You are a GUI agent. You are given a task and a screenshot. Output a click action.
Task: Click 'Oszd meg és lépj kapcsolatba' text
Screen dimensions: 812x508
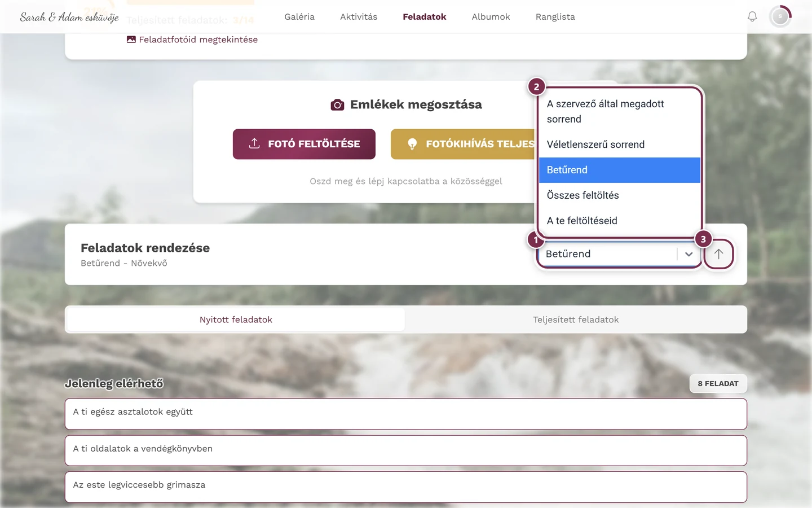405,181
